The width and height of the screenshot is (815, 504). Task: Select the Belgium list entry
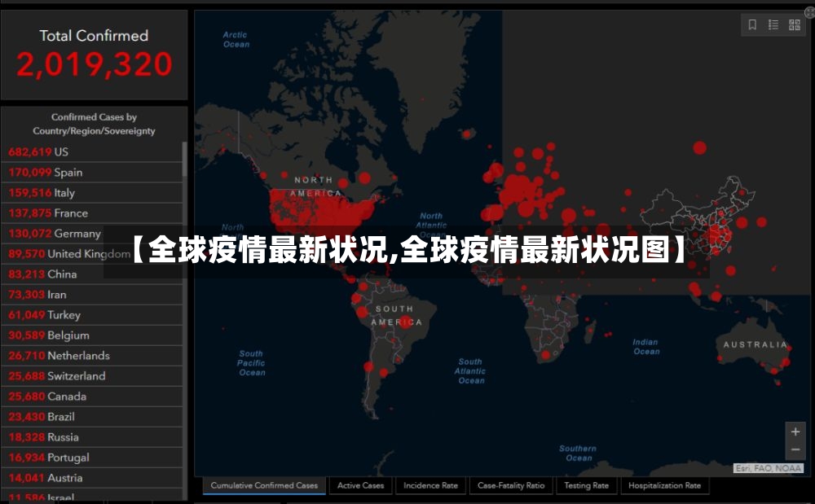pyautogui.click(x=92, y=335)
